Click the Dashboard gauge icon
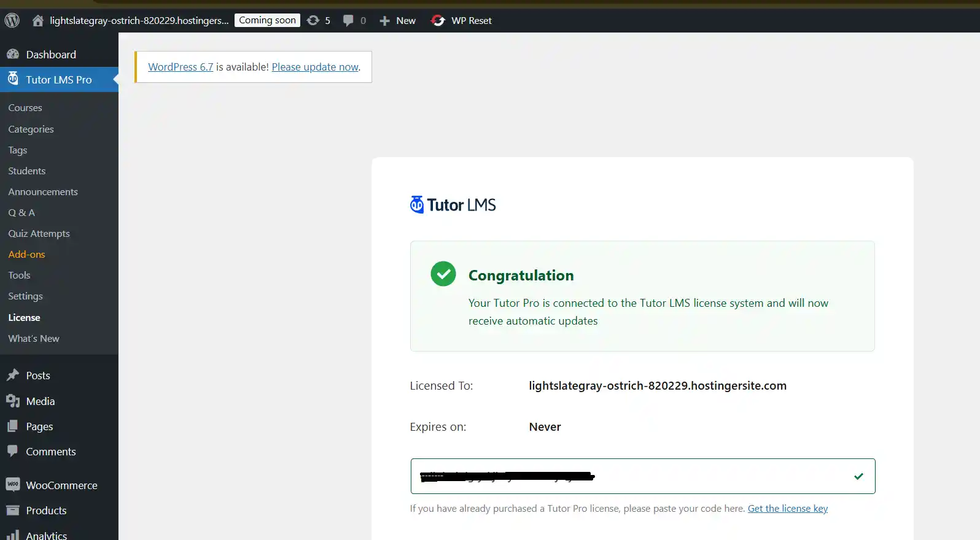 [x=13, y=54]
